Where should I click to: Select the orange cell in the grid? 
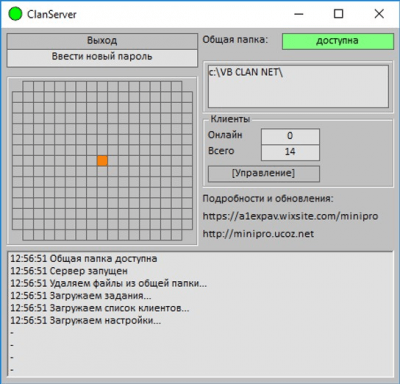click(x=102, y=161)
